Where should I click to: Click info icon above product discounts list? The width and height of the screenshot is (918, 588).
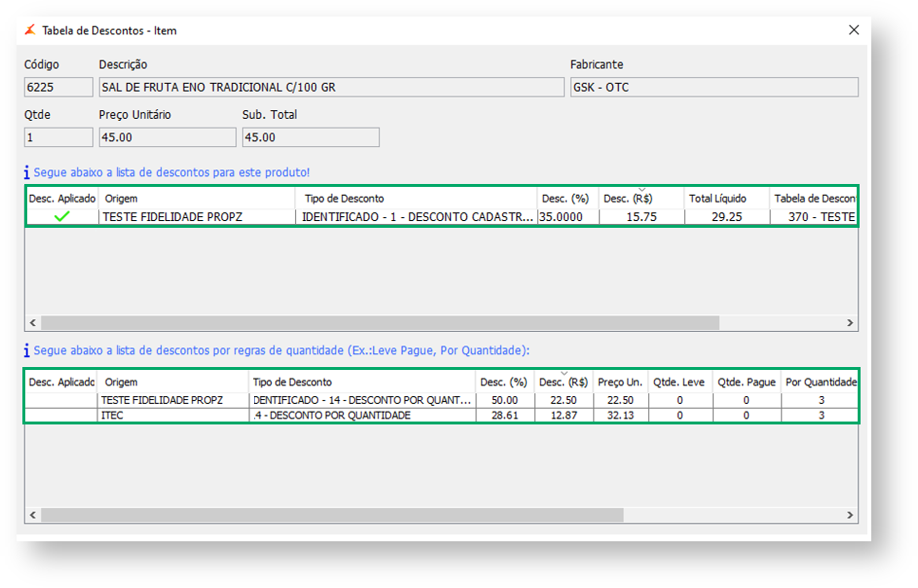(x=27, y=172)
